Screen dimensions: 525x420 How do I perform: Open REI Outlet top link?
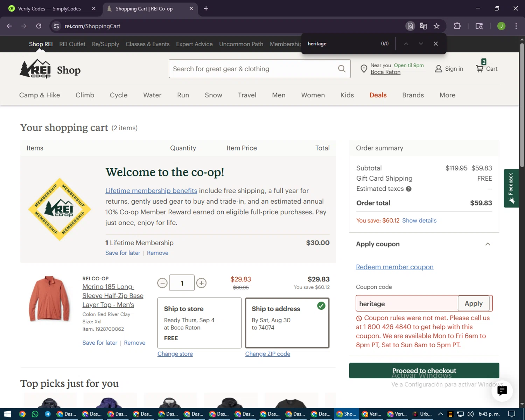tap(72, 44)
